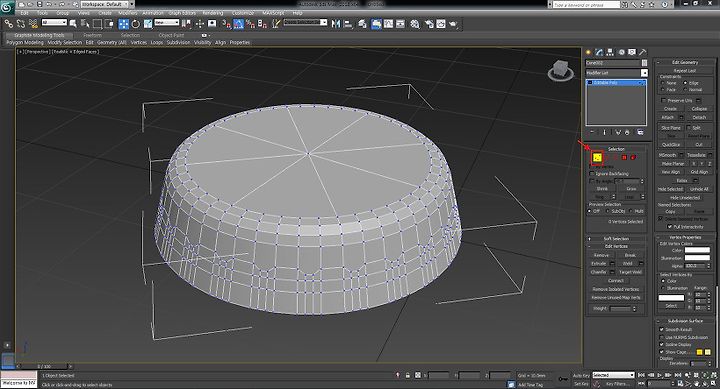
Task: Open the Help menu
Action: pos(298,13)
